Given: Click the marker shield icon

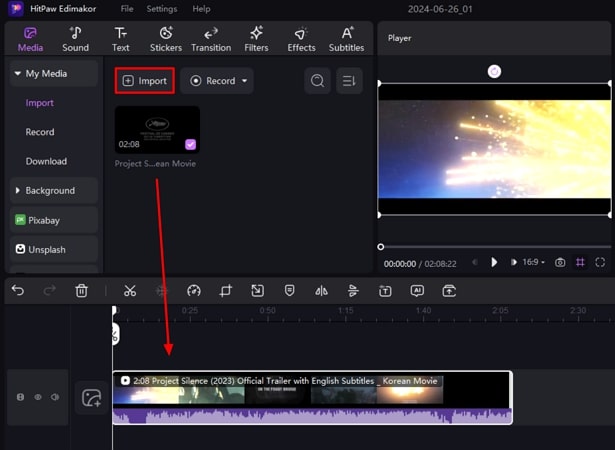Looking at the screenshot, I should (289, 291).
